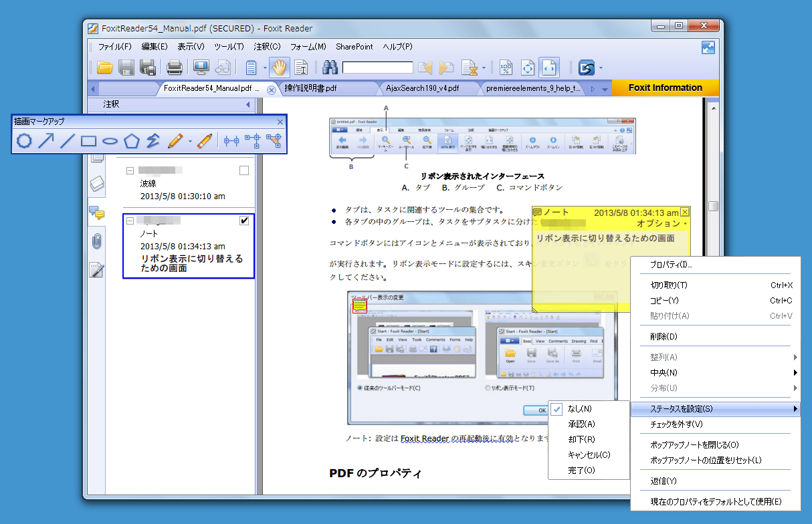Screen dimensions: 812x524
Task: Select the Distance measurement tool
Action: [x=232, y=141]
